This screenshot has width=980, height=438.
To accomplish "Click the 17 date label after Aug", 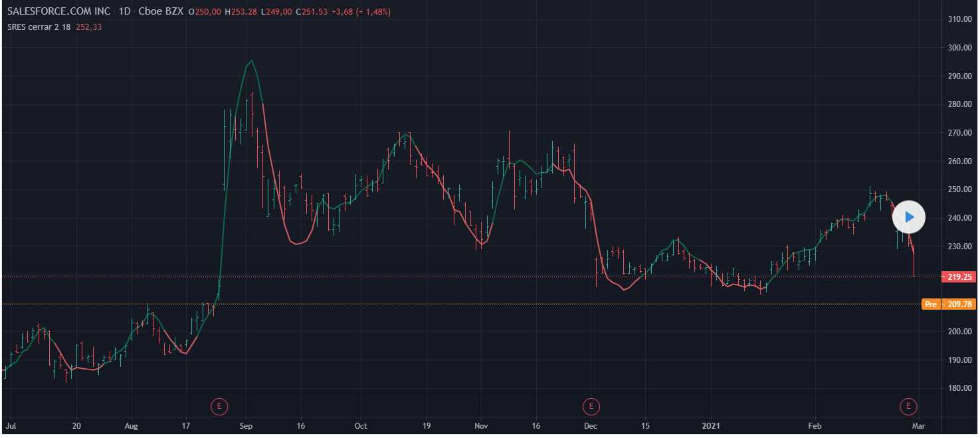I will 186,425.
